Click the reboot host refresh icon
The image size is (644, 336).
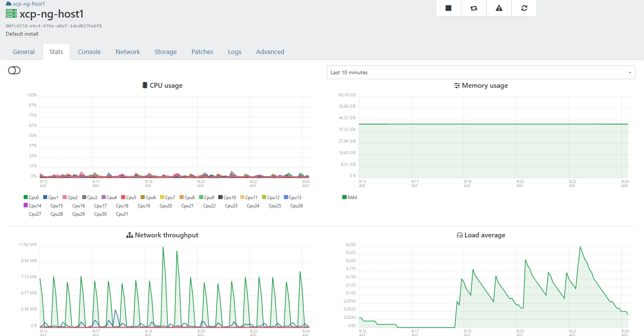(524, 8)
